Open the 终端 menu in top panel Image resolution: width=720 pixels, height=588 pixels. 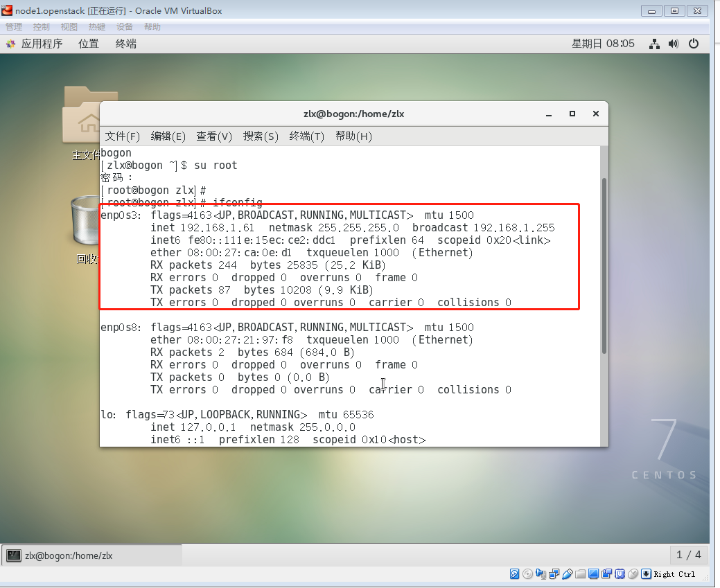coord(126,44)
